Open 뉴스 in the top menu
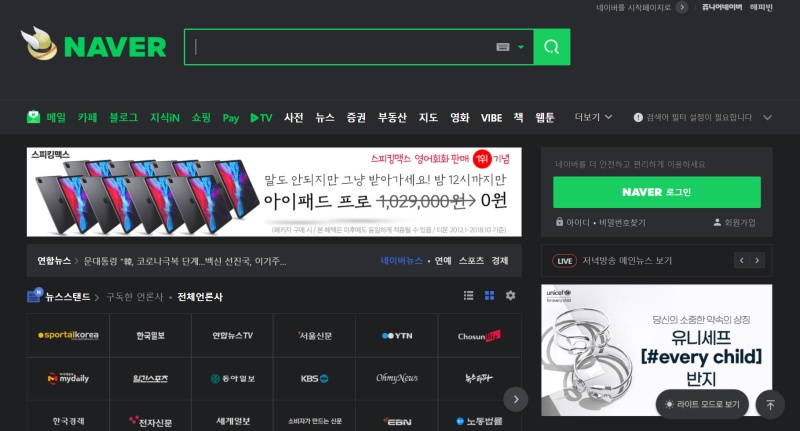This screenshot has height=431, width=800. pos(324,118)
